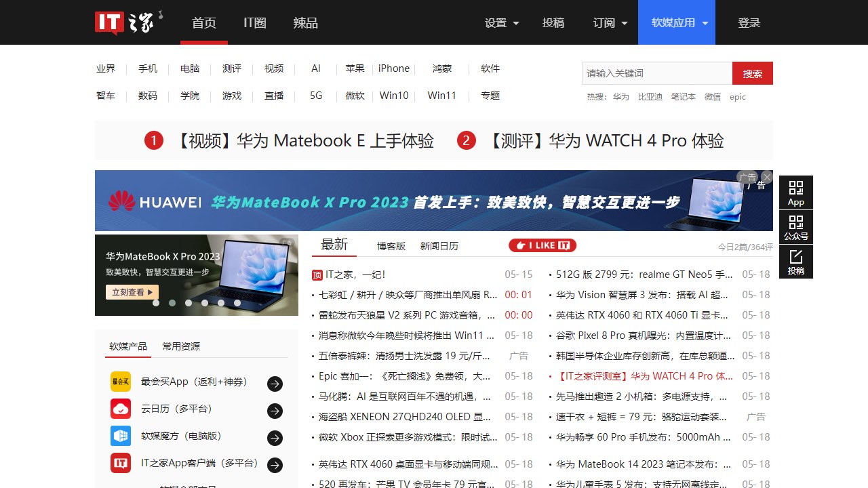Switch to the 常用资源 tab
The image size is (868, 488).
tap(181, 346)
